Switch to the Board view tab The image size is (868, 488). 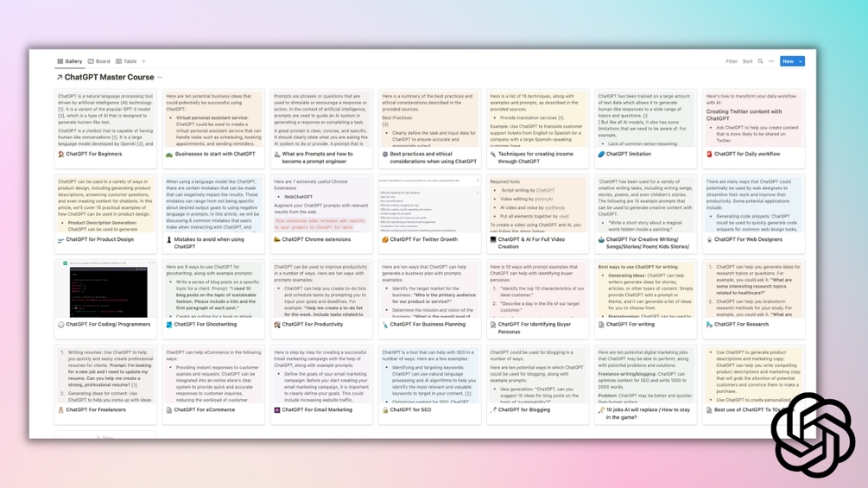click(x=99, y=61)
